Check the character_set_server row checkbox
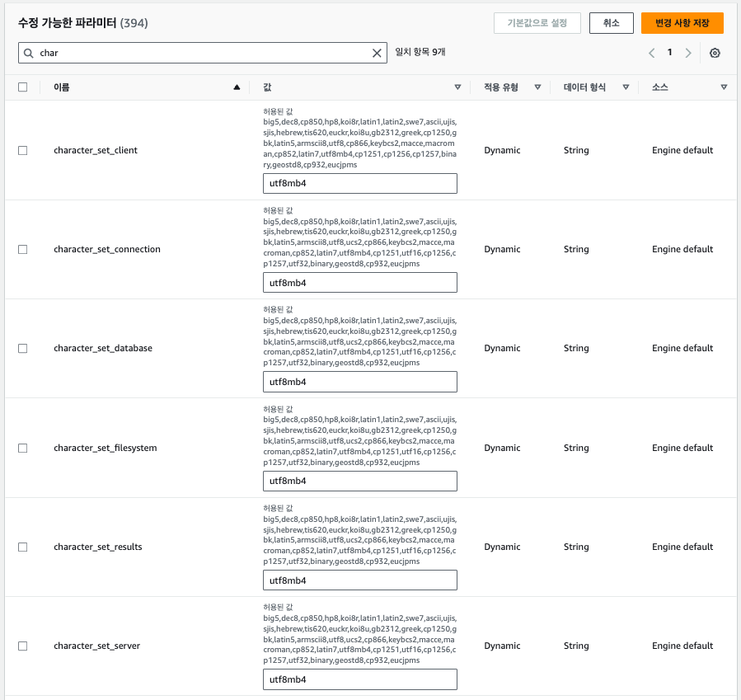The width and height of the screenshot is (741, 700). coord(23,646)
